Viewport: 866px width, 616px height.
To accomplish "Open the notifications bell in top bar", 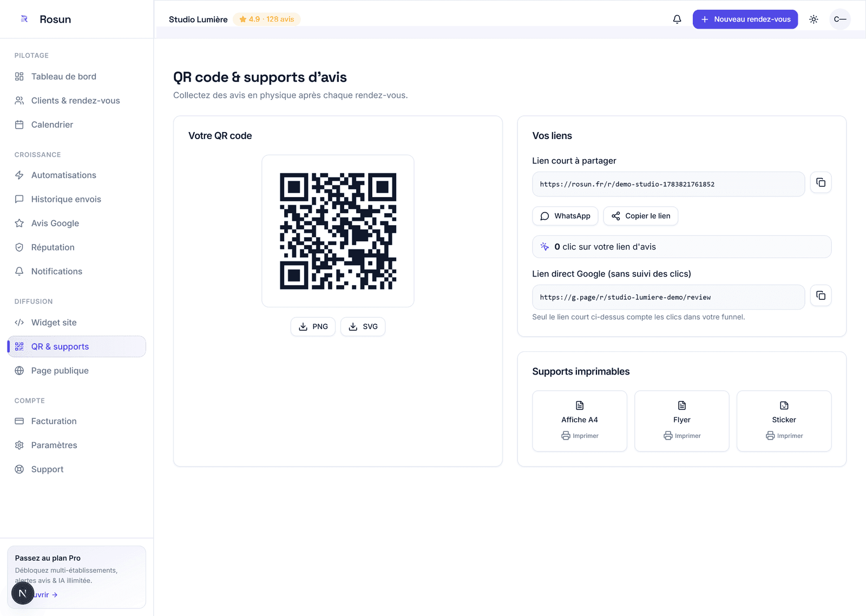I will coord(677,19).
